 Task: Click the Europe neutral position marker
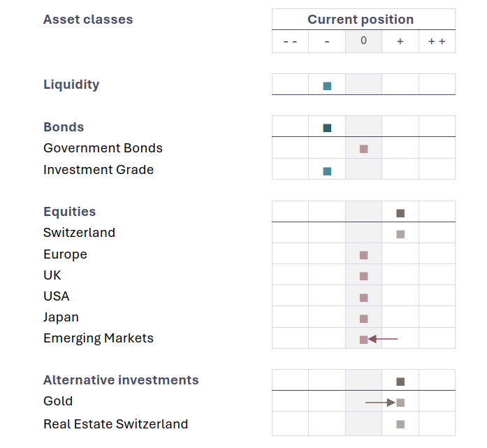(363, 255)
